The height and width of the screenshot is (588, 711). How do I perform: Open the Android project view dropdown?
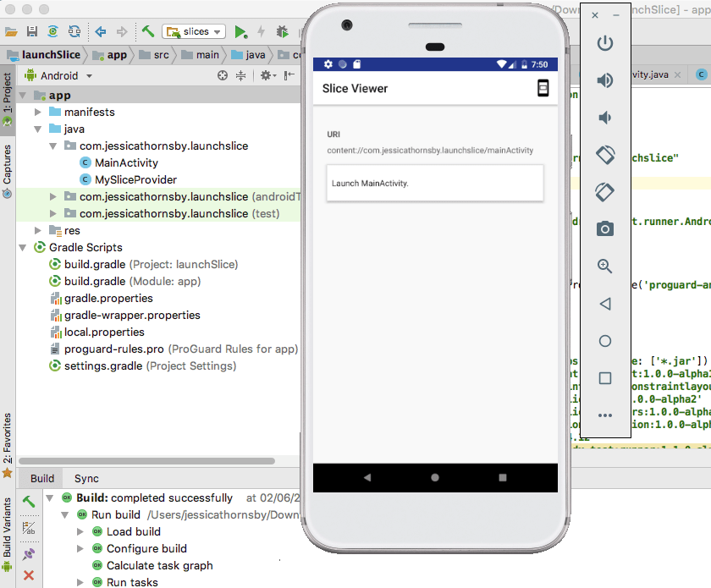(x=59, y=75)
